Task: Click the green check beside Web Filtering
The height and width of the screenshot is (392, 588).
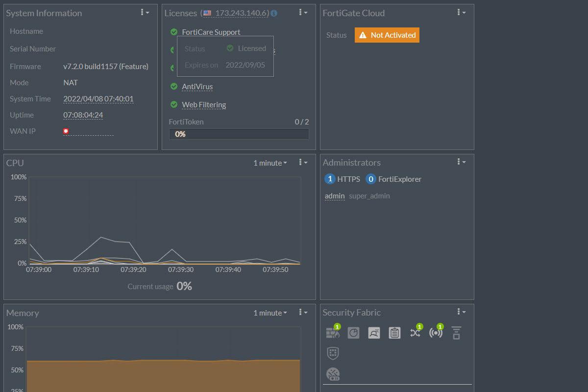Action: click(x=173, y=104)
